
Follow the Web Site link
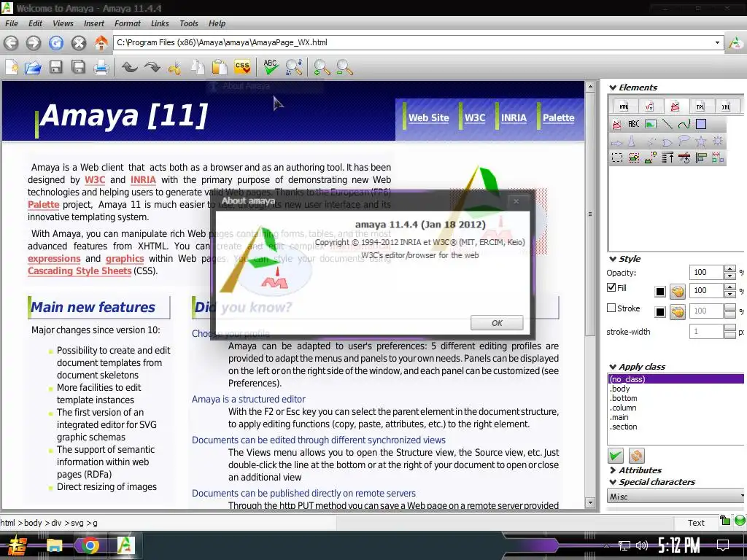coord(429,117)
